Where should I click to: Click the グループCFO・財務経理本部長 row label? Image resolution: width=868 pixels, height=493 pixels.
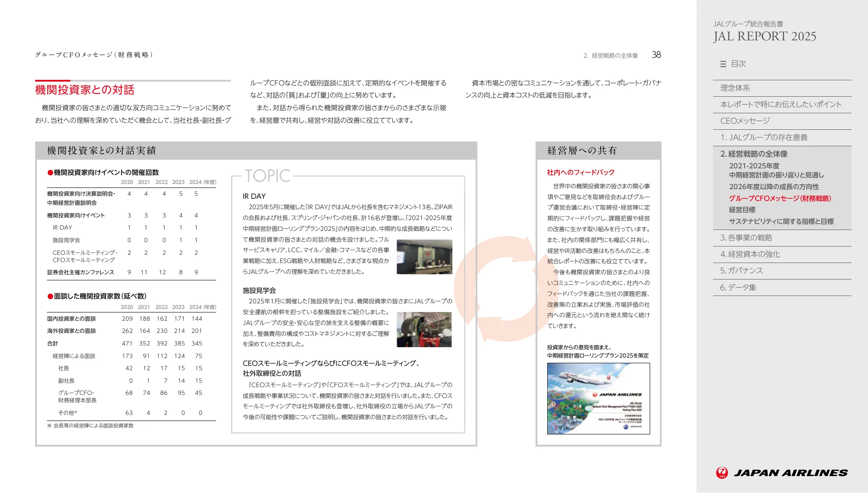click(x=77, y=397)
